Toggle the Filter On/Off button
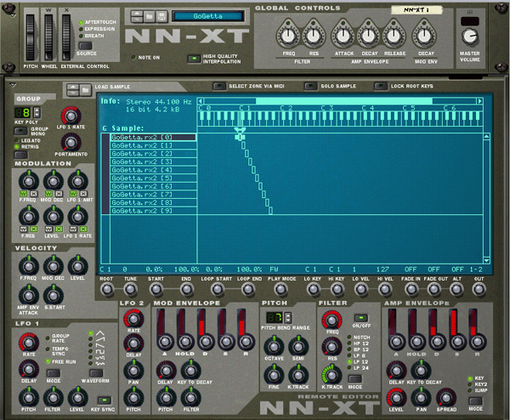Screen dimensions: 510x420 (360, 317)
